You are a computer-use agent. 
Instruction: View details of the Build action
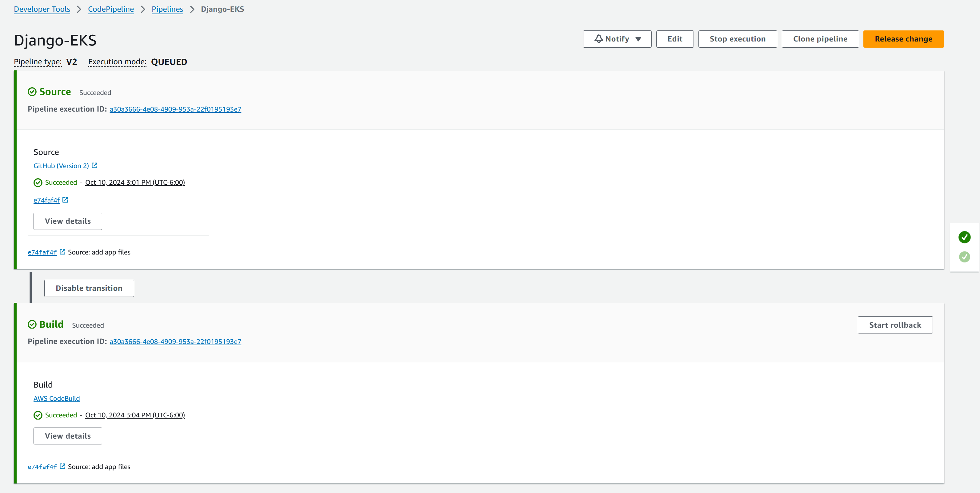pyautogui.click(x=68, y=436)
